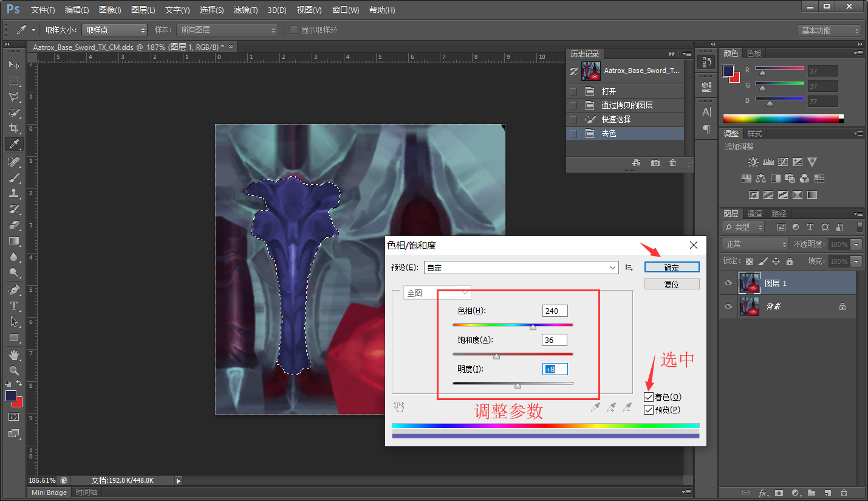Click the 色相 value input field
This screenshot has height=501, width=868.
coord(555,311)
